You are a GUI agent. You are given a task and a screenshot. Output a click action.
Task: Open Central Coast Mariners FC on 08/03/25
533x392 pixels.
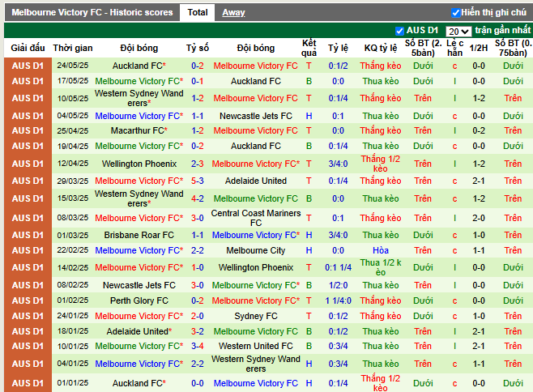point(256,218)
